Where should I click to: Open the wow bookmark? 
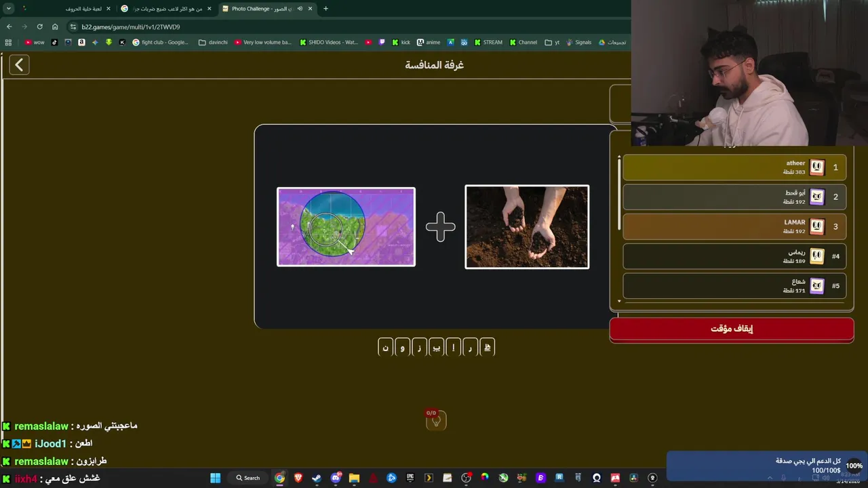click(35, 42)
